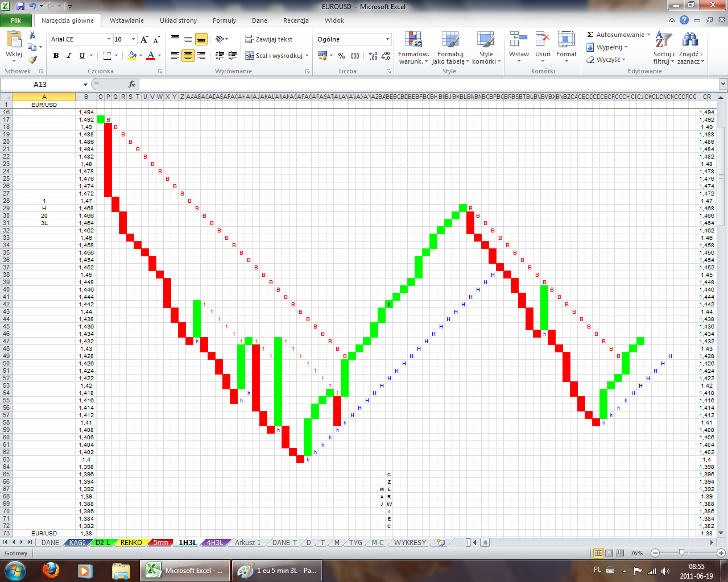Click the Increase Indent icon

coord(232,56)
